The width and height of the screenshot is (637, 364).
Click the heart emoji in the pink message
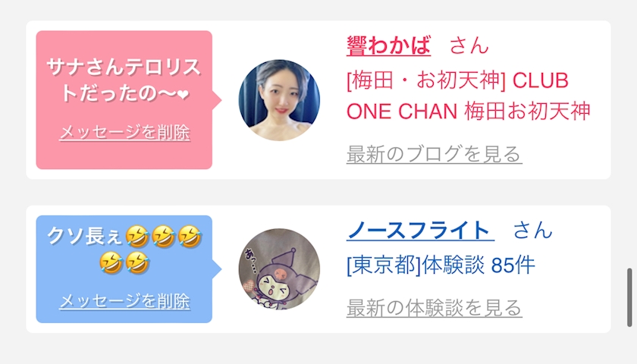(184, 94)
